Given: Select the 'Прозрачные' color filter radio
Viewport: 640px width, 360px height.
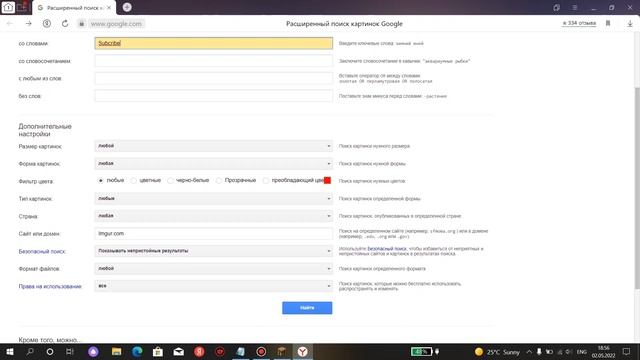Looking at the screenshot, I should (219, 180).
